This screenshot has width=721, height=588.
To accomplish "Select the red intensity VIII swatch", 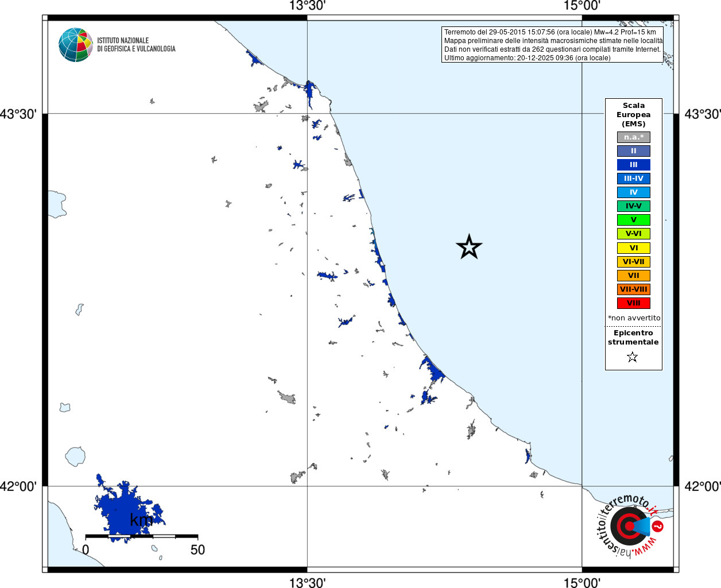I will (x=634, y=303).
